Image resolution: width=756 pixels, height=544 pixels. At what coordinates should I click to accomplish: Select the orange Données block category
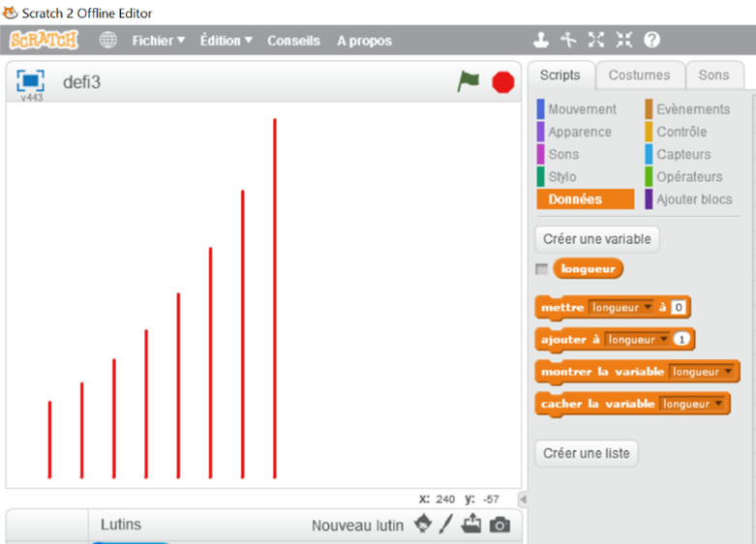(585, 199)
